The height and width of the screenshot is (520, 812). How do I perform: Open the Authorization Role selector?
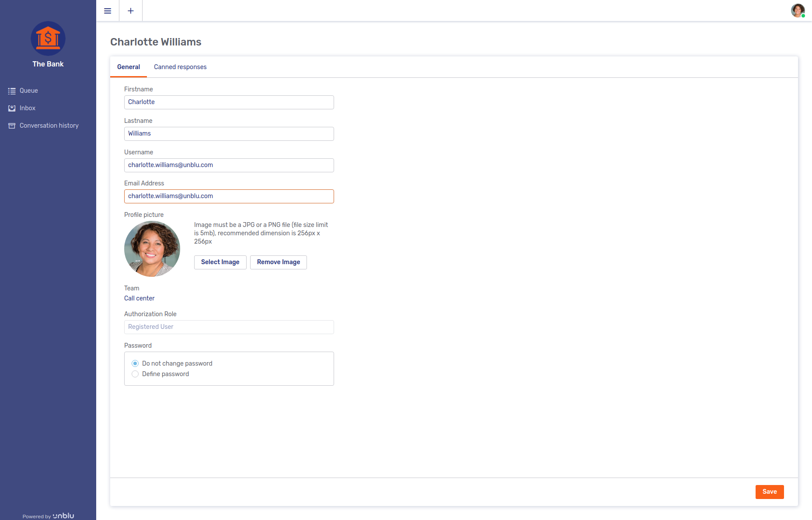229,327
